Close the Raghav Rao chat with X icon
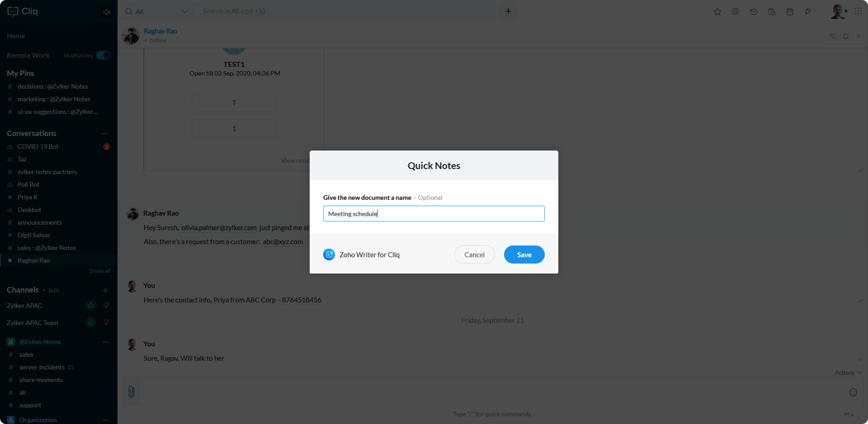This screenshot has width=868, height=424. coord(858,36)
